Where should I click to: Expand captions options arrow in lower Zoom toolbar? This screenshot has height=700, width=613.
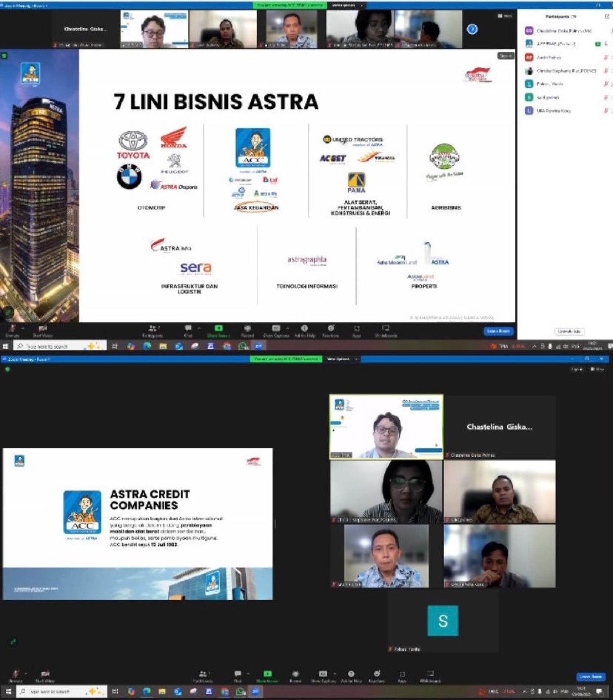(x=335, y=673)
